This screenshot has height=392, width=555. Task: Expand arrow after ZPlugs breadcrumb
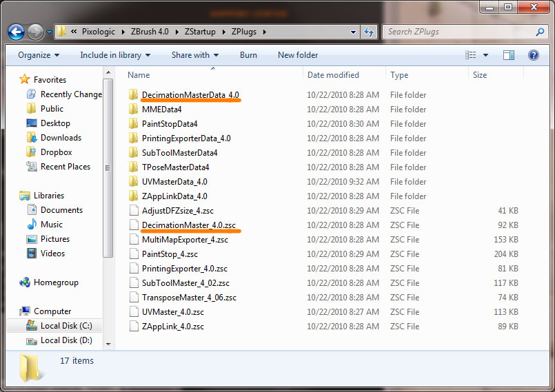(265, 32)
